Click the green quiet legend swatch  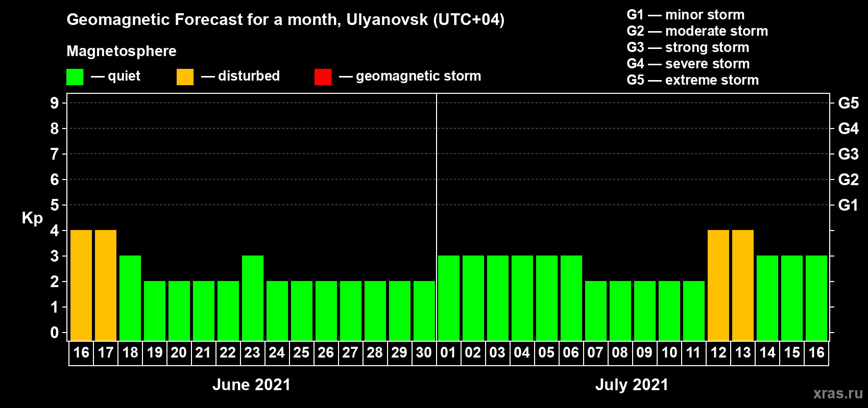click(75, 77)
